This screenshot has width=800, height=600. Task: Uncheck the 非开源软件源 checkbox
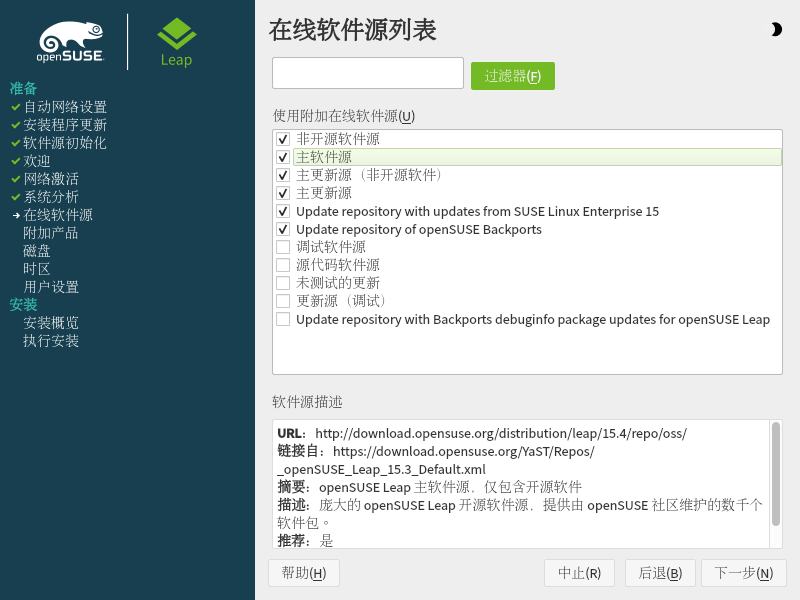283,140
